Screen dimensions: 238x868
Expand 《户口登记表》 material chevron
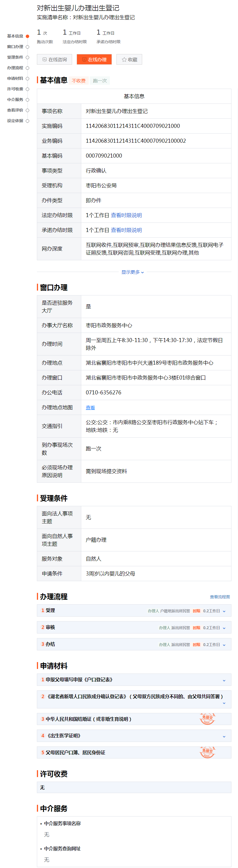coord(224,680)
